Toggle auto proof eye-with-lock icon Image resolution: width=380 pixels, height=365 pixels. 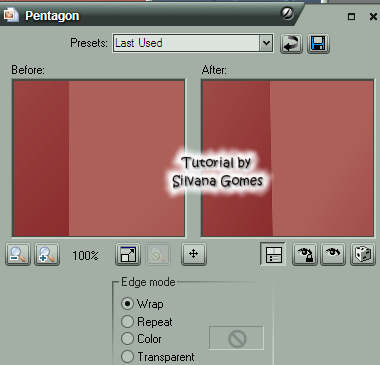(305, 254)
